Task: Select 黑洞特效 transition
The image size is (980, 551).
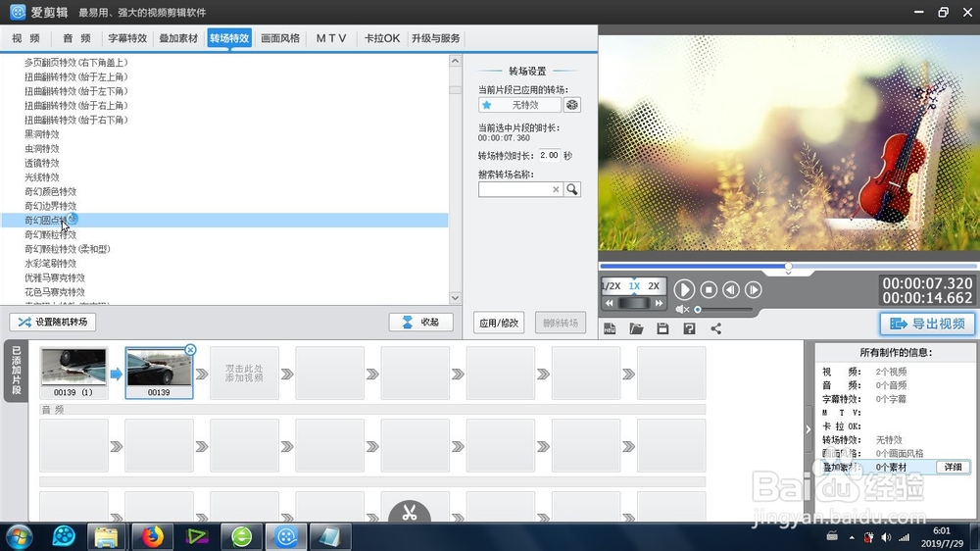Action: click(x=42, y=134)
